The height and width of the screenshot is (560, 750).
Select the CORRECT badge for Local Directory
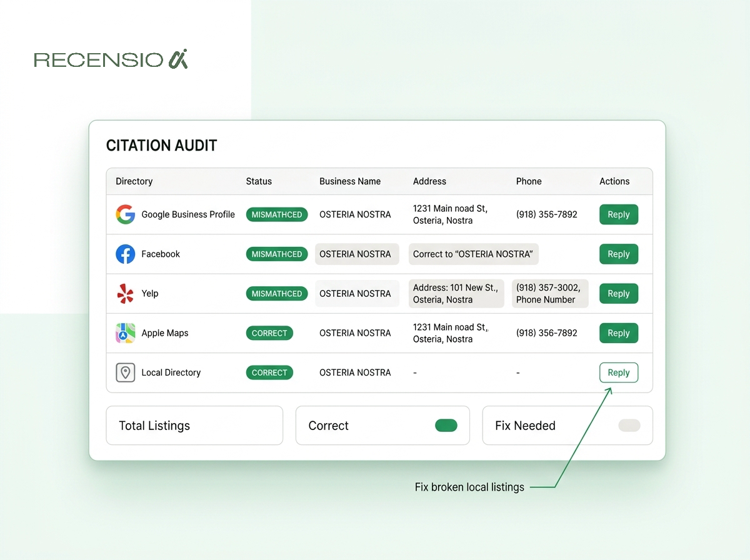pyautogui.click(x=269, y=372)
